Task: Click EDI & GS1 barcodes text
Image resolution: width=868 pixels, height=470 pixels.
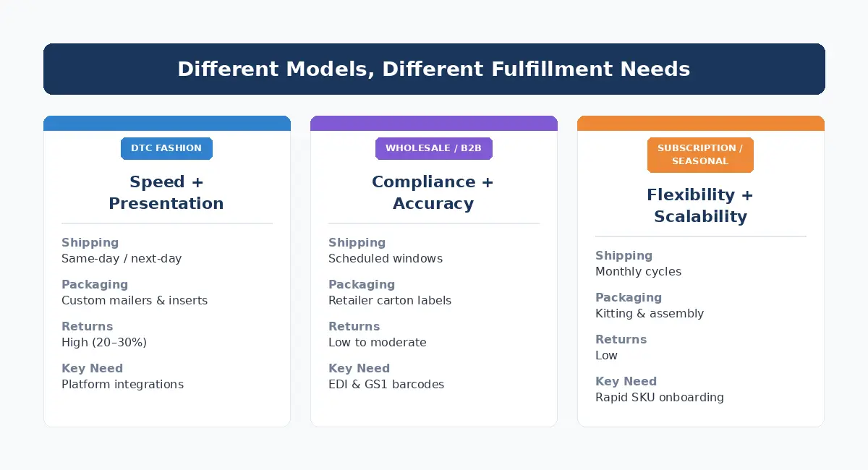Action: (386, 385)
